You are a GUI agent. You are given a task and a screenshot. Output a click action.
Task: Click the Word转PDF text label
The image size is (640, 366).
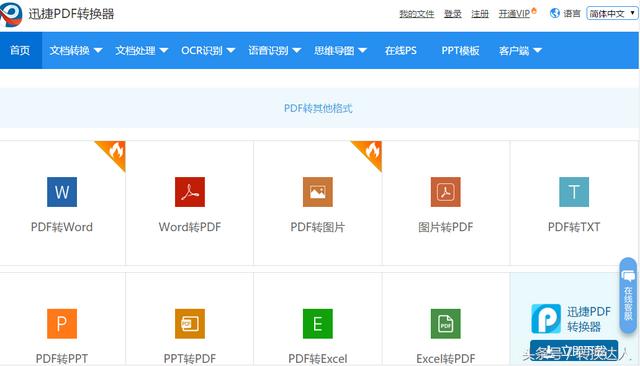(x=190, y=227)
